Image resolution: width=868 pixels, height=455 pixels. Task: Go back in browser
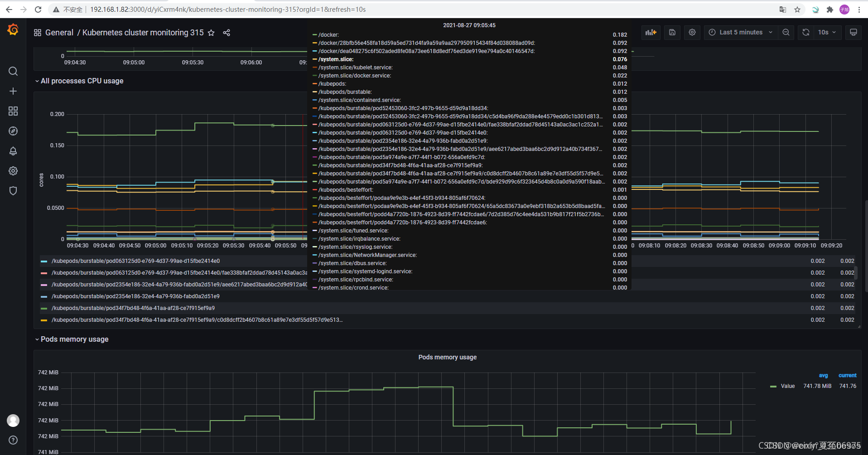click(x=9, y=9)
